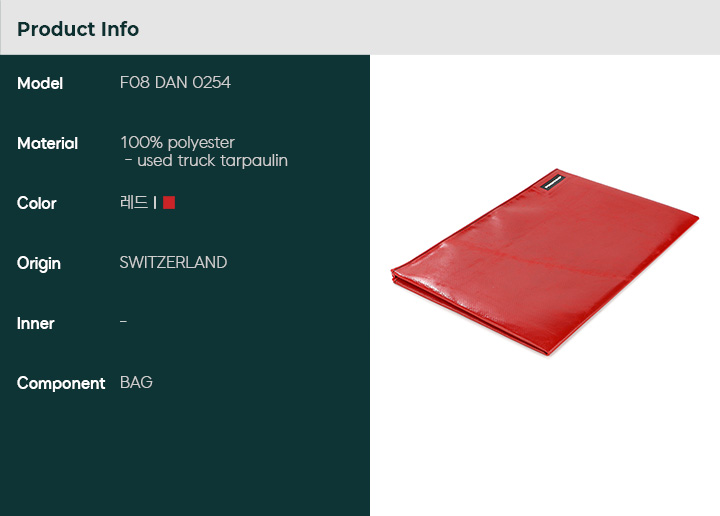
Task: Click the dash value next to Inner
Action: [123, 322]
